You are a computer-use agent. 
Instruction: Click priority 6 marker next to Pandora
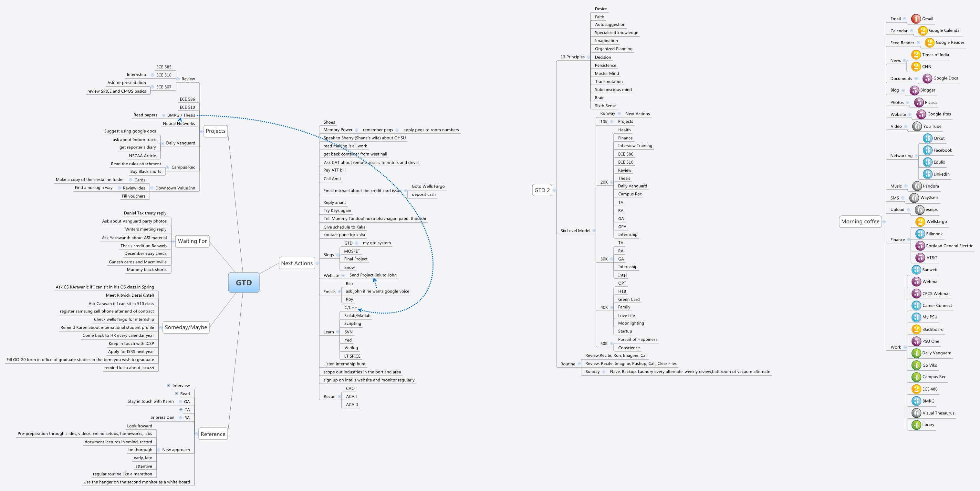tap(917, 186)
